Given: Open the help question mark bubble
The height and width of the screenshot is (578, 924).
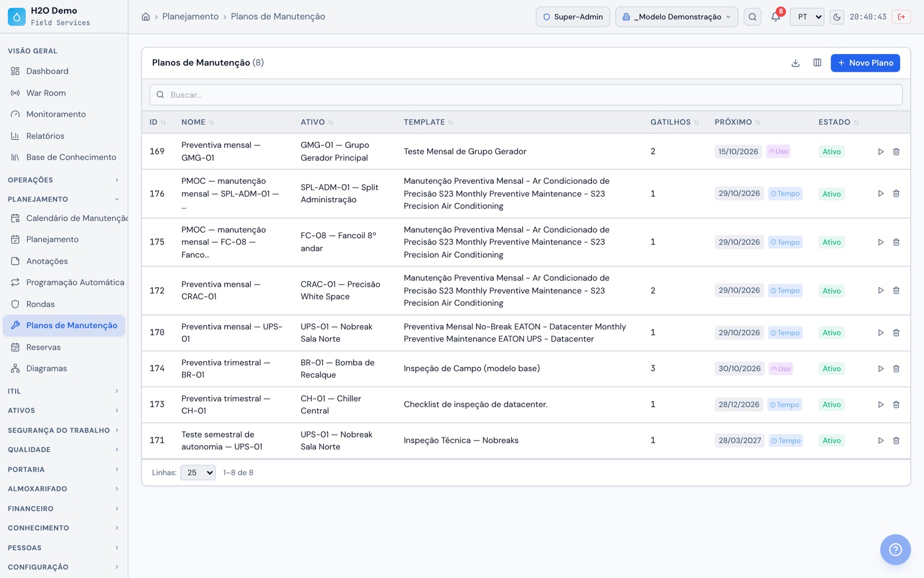Looking at the screenshot, I should pyautogui.click(x=895, y=550).
